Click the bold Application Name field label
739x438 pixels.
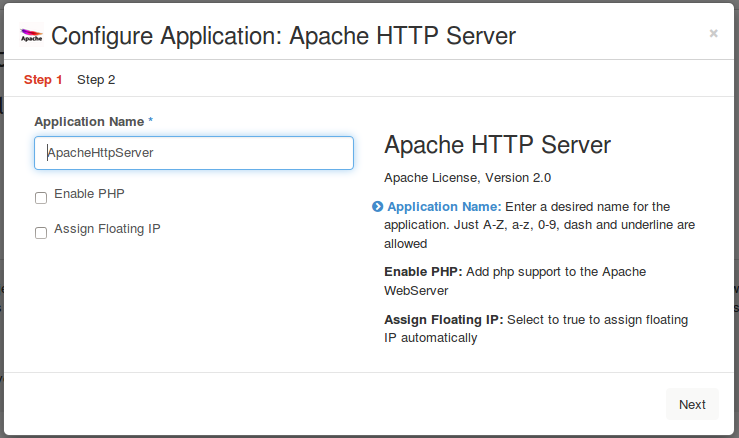[x=89, y=121]
